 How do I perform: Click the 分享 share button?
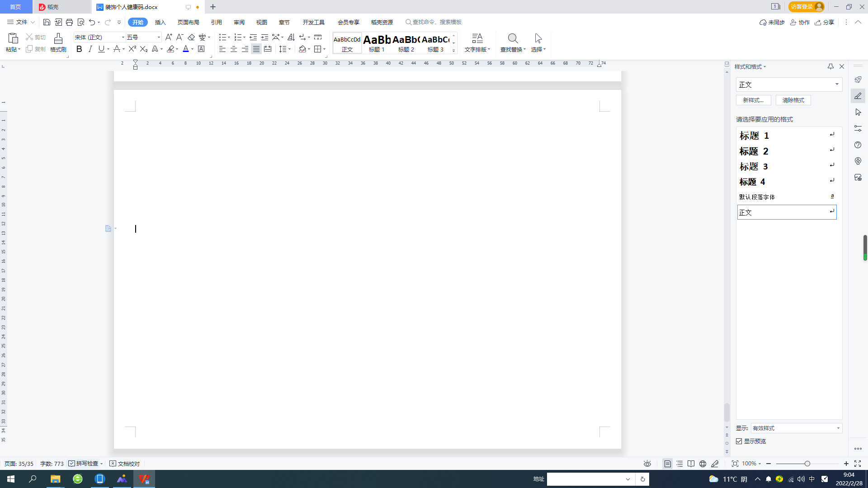click(825, 22)
